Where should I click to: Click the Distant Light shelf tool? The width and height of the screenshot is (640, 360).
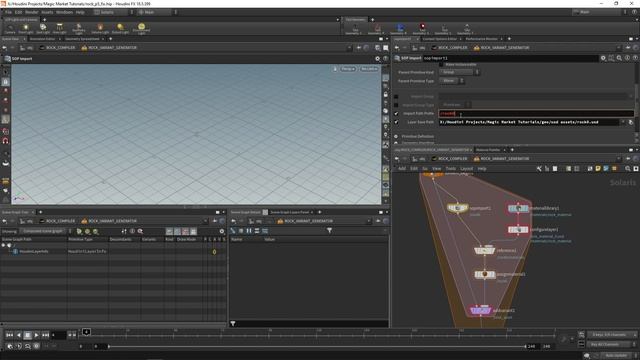(120, 29)
